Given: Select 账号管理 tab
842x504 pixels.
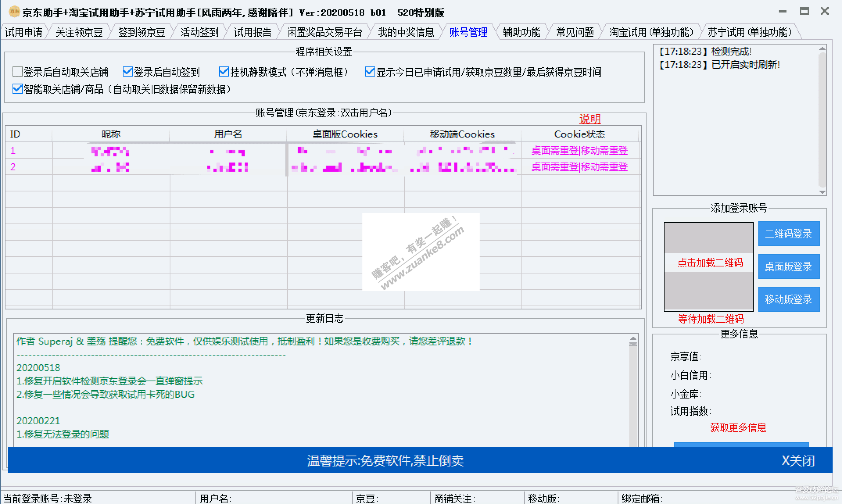Looking at the screenshot, I should click(468, 32).
